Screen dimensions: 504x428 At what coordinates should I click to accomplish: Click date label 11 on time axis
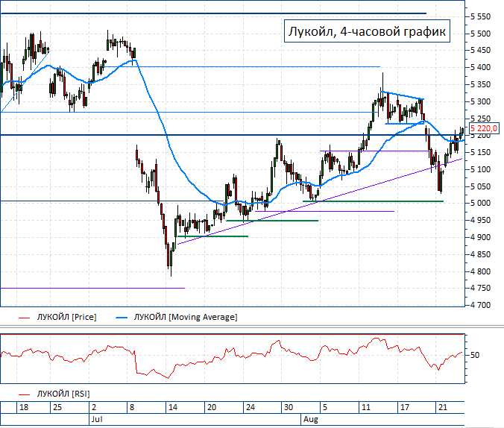(366, 407)
